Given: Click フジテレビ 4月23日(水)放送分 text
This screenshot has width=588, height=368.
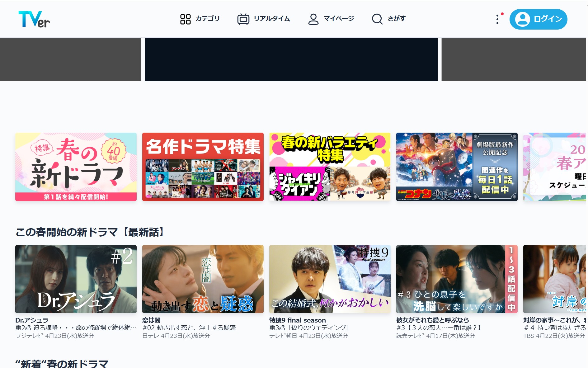Looking at the screenshot, I should coord(55,336).
